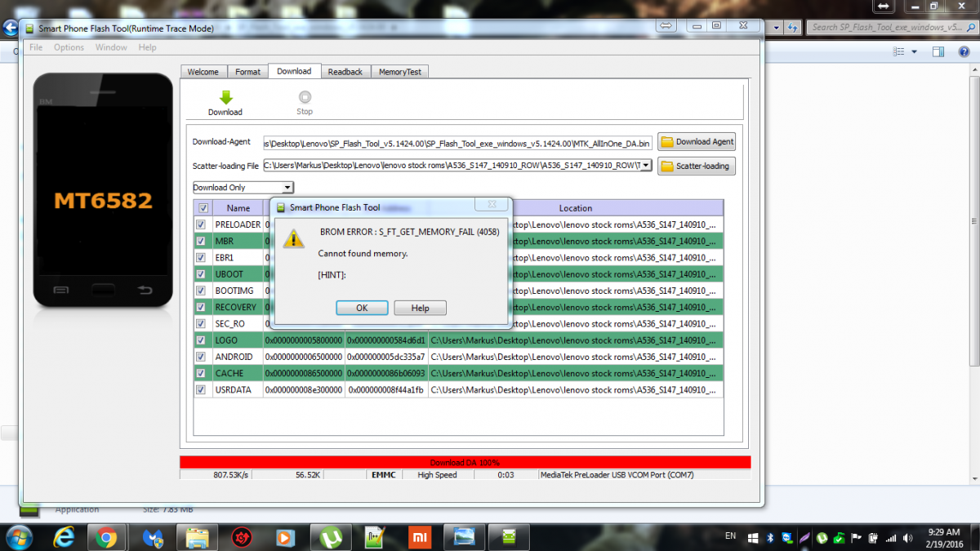Click the Scatter-loading browse button
The image size is (980, 551).
click(697, 166)
